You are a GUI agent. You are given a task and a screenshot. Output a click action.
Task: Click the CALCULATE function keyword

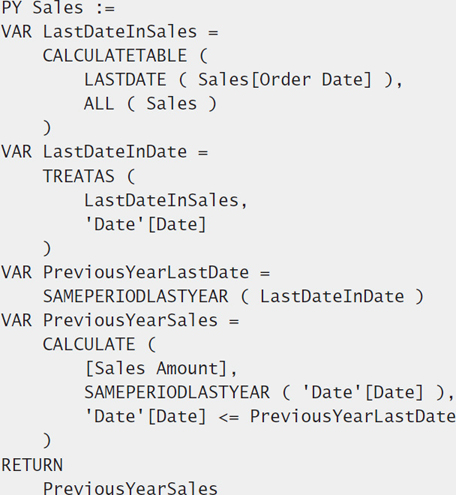(x=89, y=344)
